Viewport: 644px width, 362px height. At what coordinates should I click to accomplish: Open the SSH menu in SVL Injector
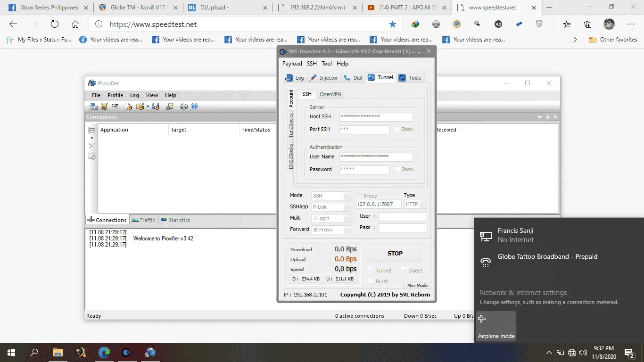pos(312,64)
